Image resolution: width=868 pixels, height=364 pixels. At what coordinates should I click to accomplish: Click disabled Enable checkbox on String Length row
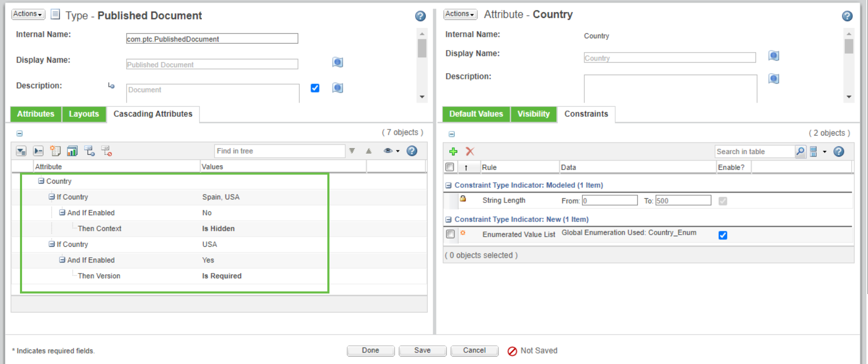point(723,201)
